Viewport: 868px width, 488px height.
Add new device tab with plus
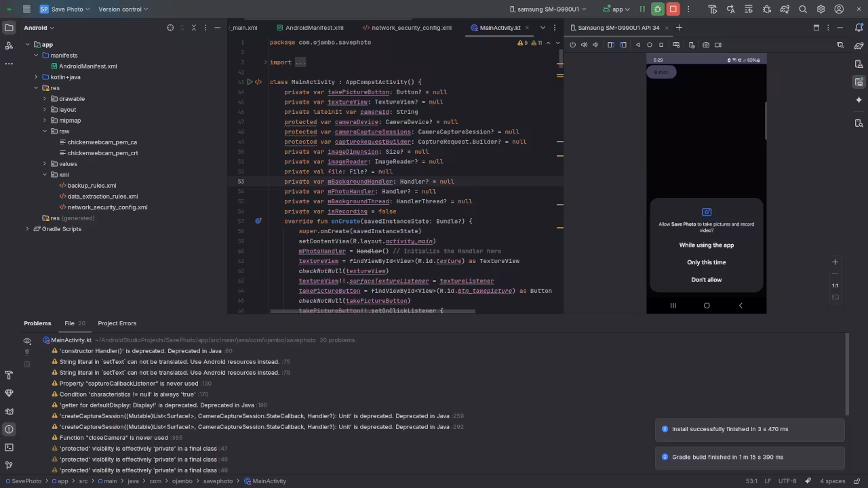679,28
